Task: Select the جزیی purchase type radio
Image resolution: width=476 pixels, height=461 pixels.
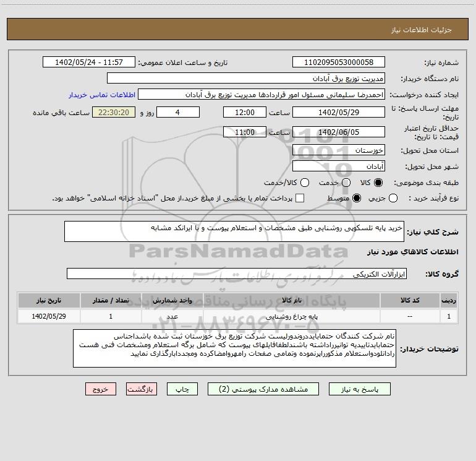Action: tap(393, 198)
